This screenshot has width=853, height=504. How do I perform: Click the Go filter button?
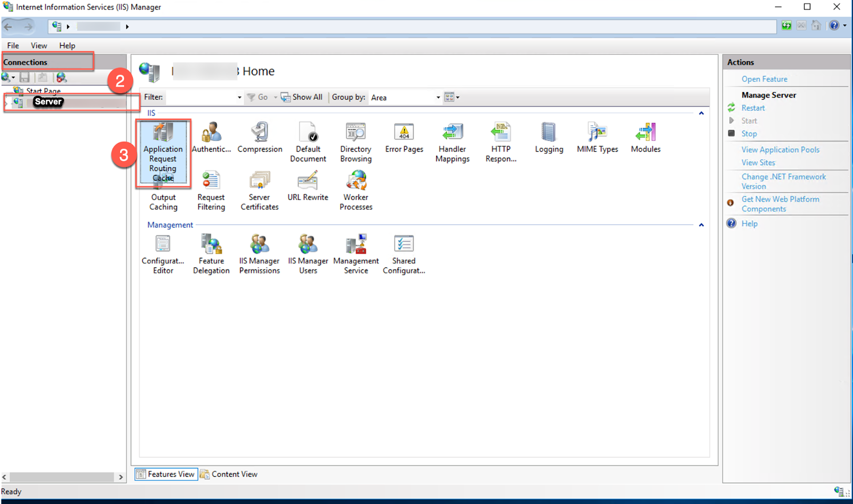(257, 97)
